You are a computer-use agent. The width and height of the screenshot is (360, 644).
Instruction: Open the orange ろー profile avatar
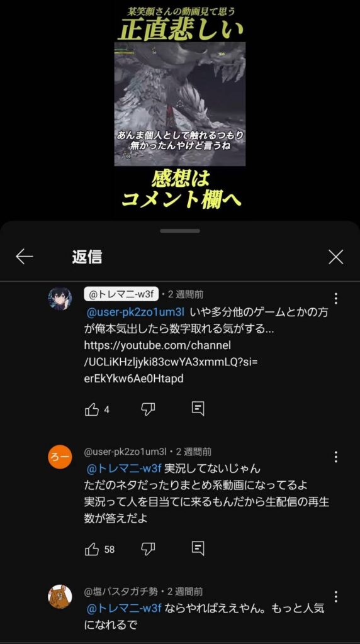(x=60, y=457)
